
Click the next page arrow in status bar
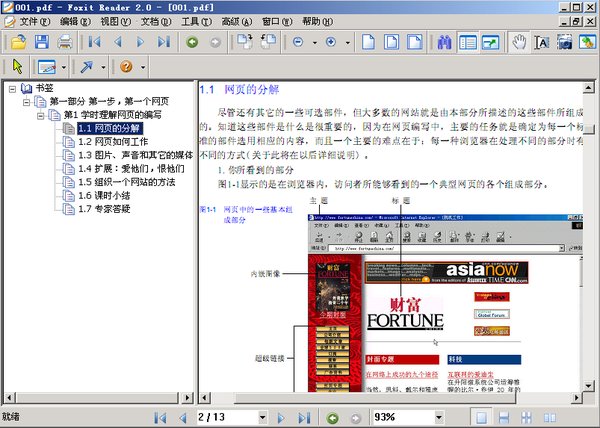tap(281, 417)
